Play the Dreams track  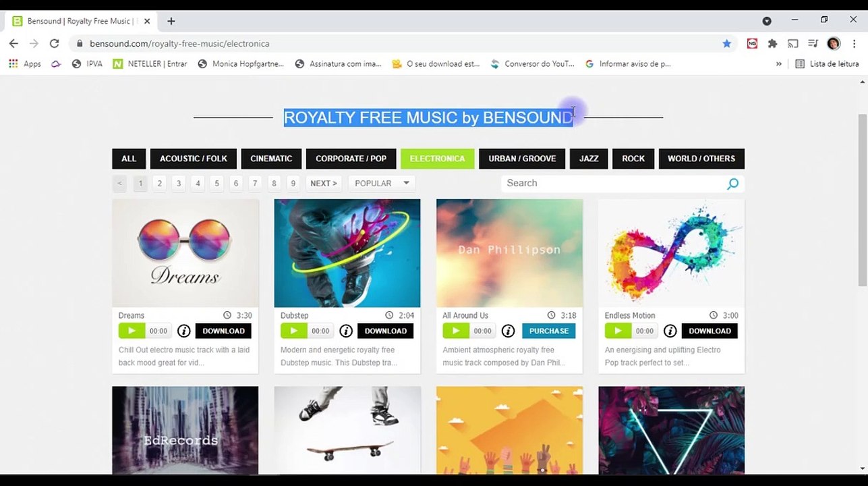tap(132, 331)
